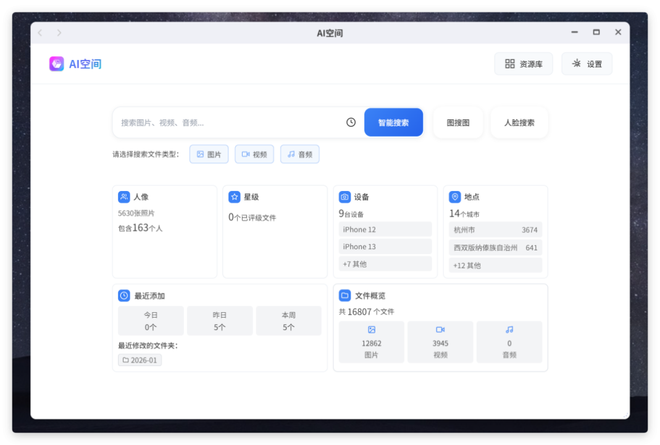Image resolution: width=660 pixels, height=445 pixels.
Task: Toggle the 视频 file type filter
Action: (254, 155)
